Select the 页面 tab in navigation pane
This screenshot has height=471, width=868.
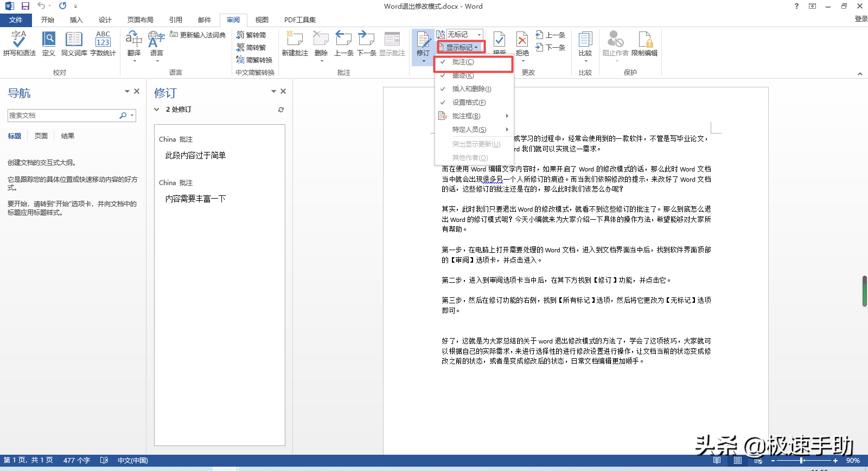[x=41, y=136]
